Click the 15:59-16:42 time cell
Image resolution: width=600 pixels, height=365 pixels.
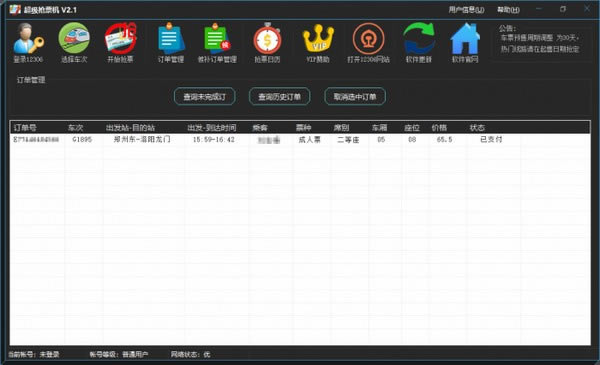click(x=214, y=140)
